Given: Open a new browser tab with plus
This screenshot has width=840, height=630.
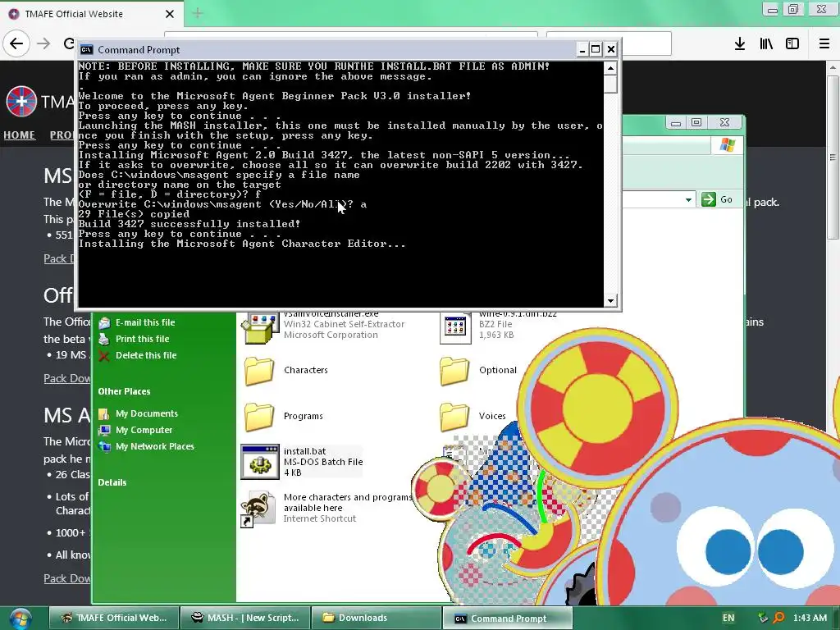Looking at the screenshot, I should click(x=198, y=13).
